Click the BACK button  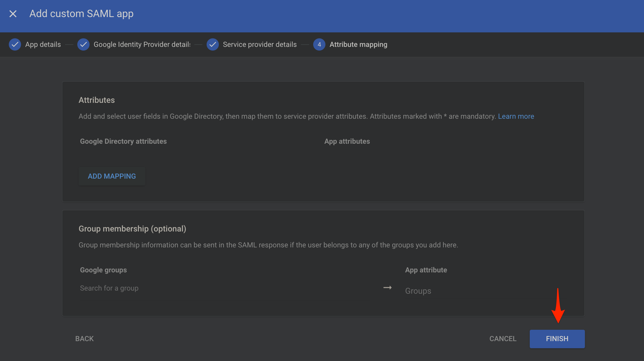84,339
